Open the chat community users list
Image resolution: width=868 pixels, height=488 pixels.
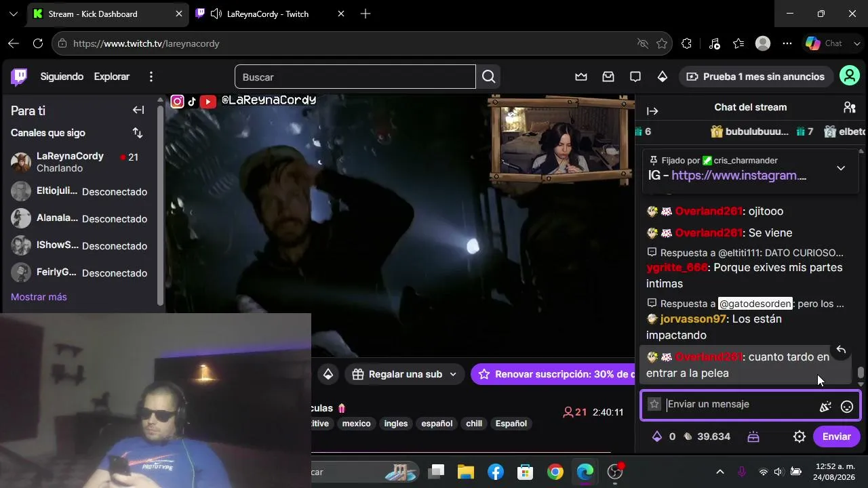click(849, 107)
